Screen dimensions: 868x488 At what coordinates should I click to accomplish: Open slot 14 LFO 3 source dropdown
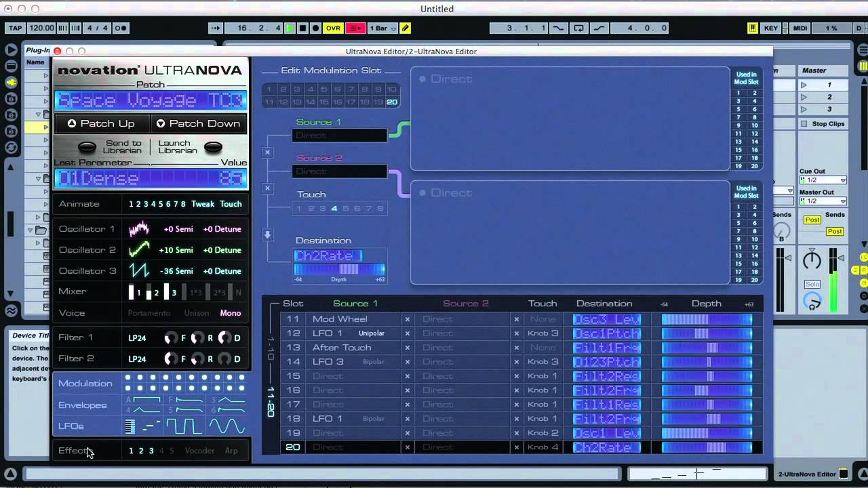point(353,362)
